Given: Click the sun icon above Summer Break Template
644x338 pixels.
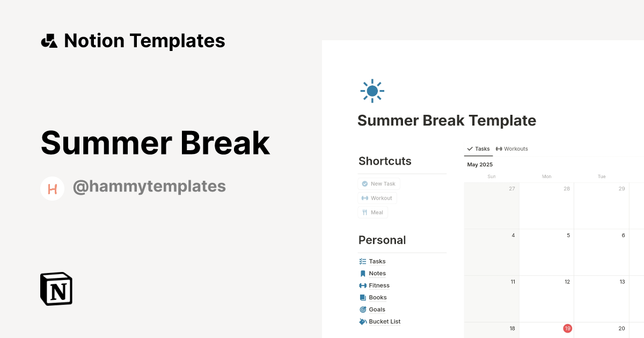Looking at the screenshot, I should point(372,91).
